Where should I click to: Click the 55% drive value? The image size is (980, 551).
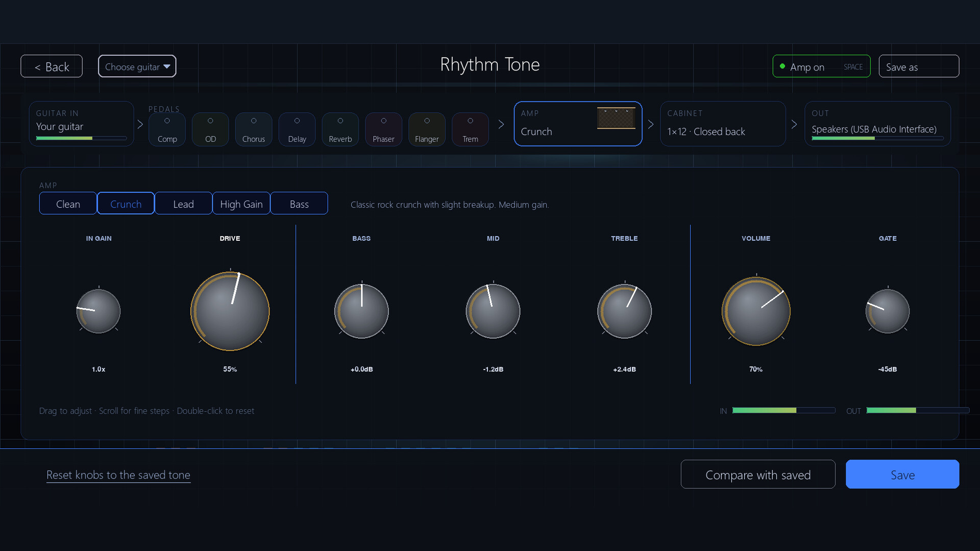click(x=230, y=369)
